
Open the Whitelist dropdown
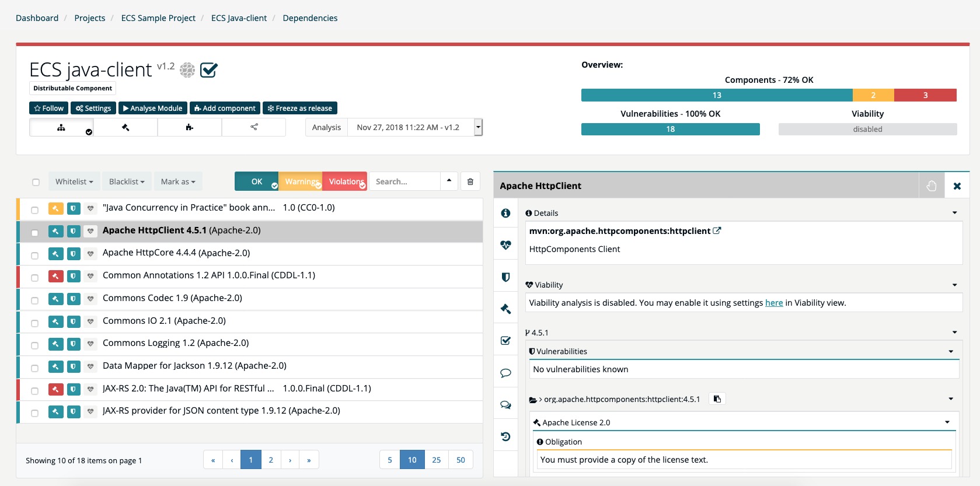(x=74, y=181)
